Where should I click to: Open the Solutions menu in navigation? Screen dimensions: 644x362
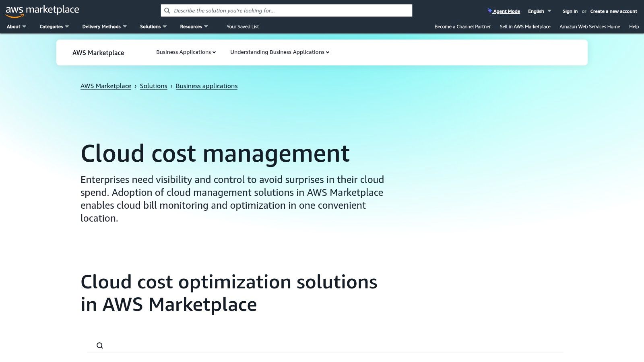pyautogui.click(x=153, y=27)
